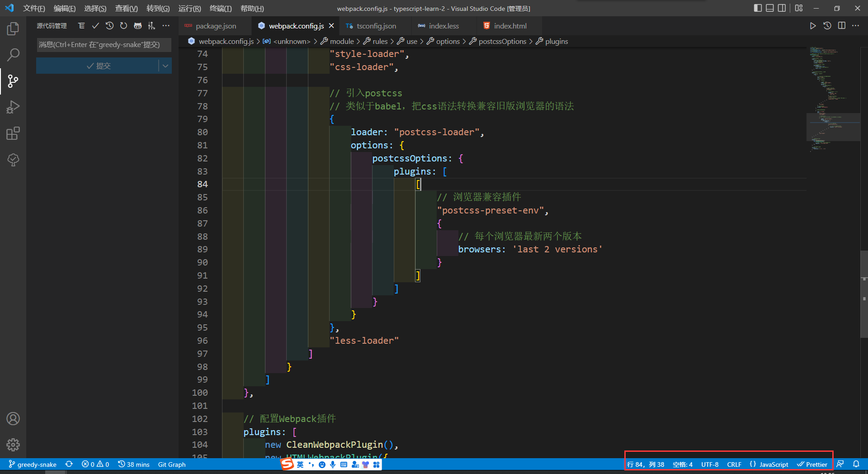Click Prettier in the status bar
The width and height of the screenshot is (868, 474).
[x=812, y=465]
